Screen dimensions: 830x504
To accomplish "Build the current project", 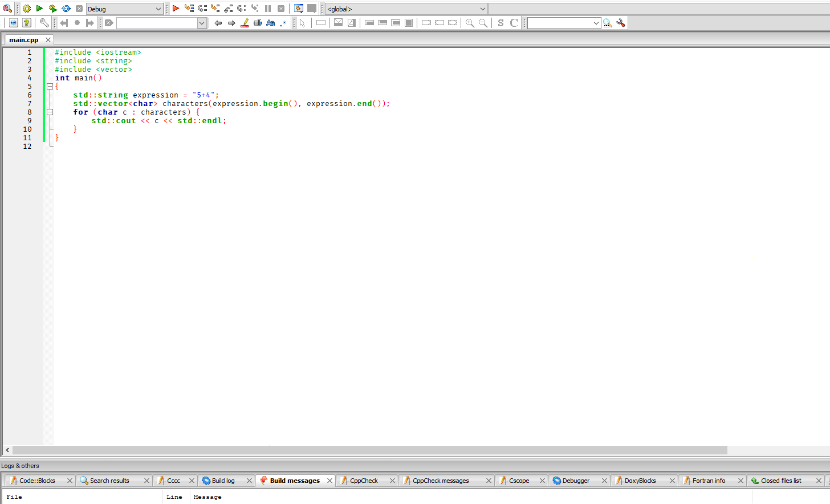I will click(x=26, y=9).
